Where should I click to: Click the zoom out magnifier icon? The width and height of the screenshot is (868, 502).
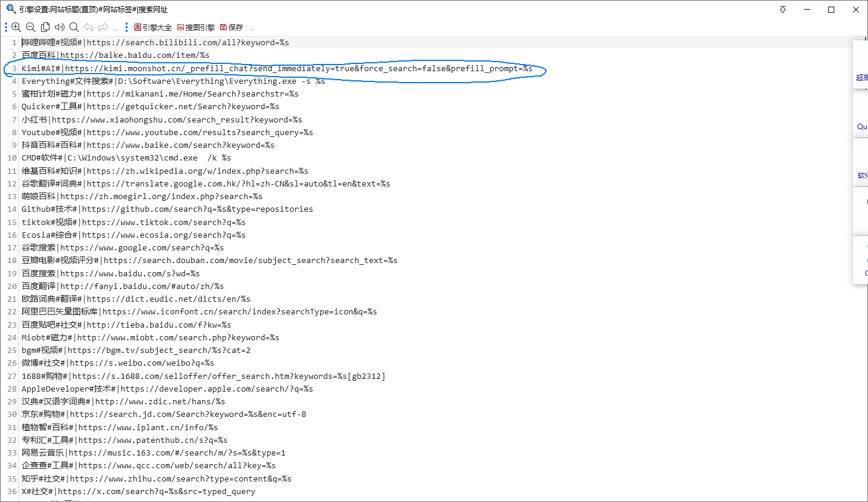[31, 27]
